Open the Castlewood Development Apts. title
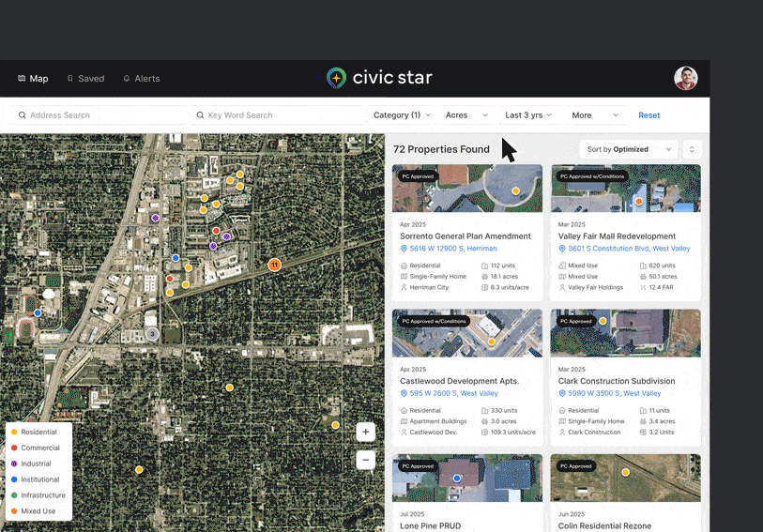Viewport: 763px width, 532px height. tap(459, 381)
